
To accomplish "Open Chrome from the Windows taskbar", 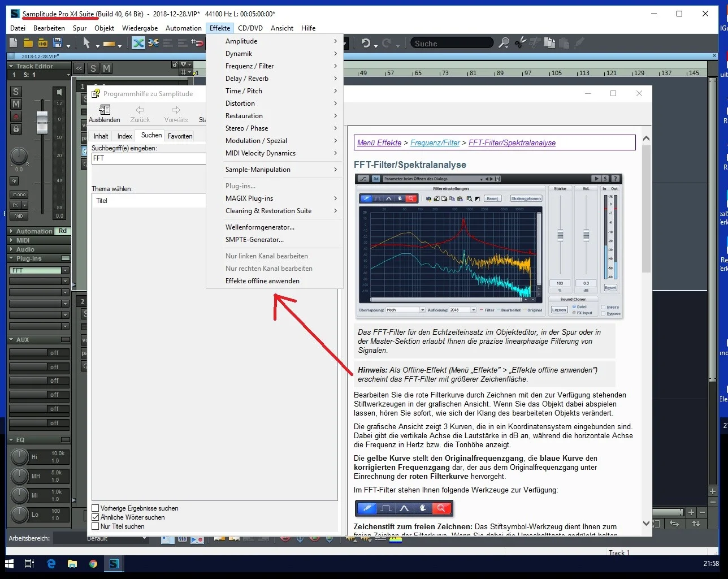I will [93, 564].
